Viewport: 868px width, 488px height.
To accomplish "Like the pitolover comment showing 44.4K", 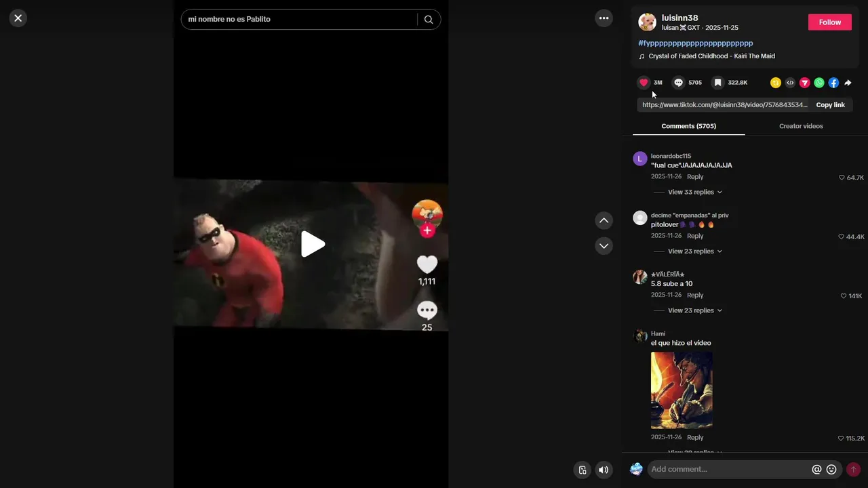I will [x=842, y=237].
